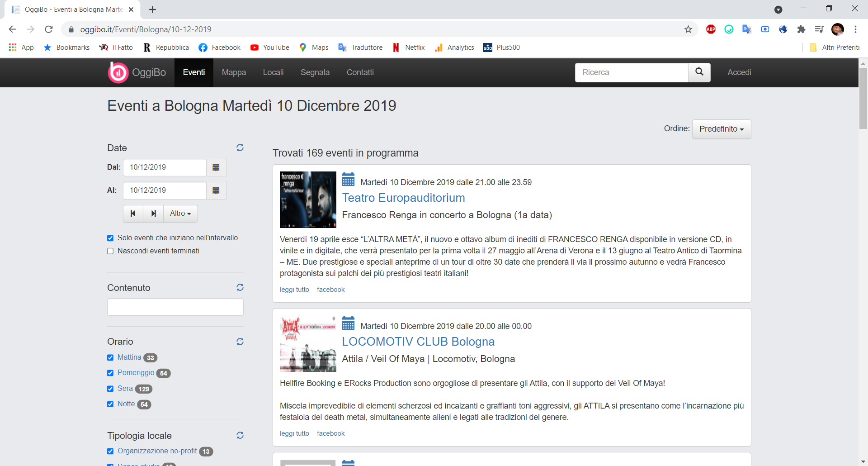Uncheck Organizzazione no-profit filter
The image size is (868, 466).
click(110, 451)
